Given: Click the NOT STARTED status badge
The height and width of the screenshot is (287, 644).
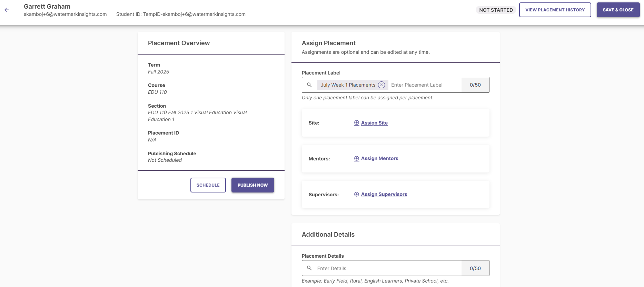Looking at the screenshot, I should (496, 10).
